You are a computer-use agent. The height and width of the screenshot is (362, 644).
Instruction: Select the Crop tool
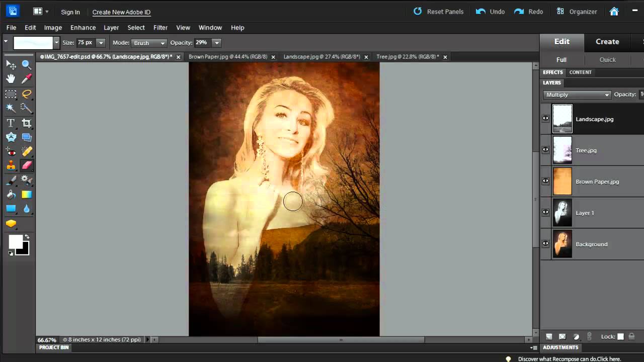pos(27,123)
